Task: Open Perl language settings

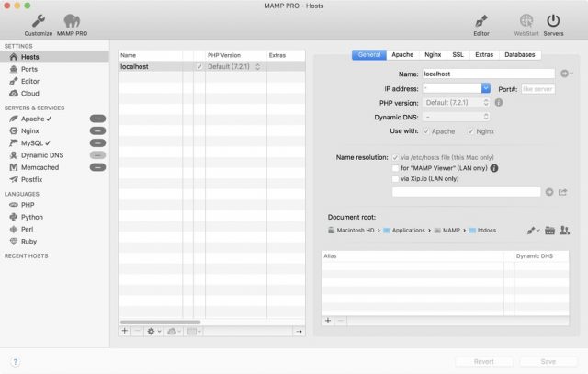Action: (x=27, y=229)
